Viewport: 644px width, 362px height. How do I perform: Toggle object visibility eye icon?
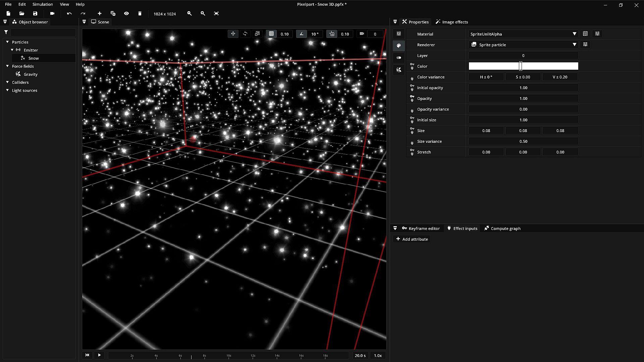coord(126,13)
